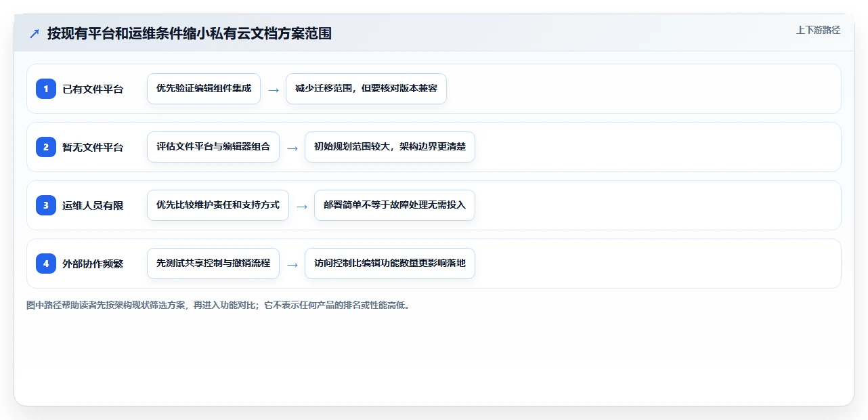Click the heading 按现有平台和运维条件缩小私有云文档方案范围

click(190, 33)
